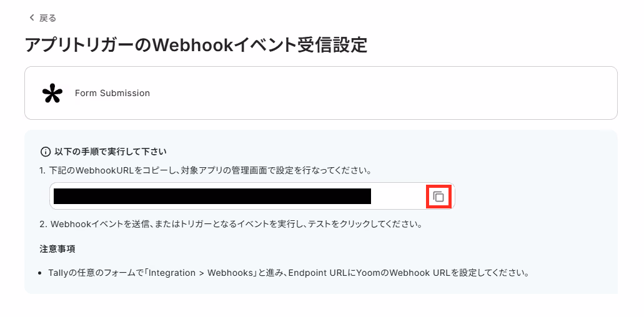The width and height of the screenshot is (644, 317).
Task: Click the empty space inside the URL field
Action: click(x=397, y=196)
